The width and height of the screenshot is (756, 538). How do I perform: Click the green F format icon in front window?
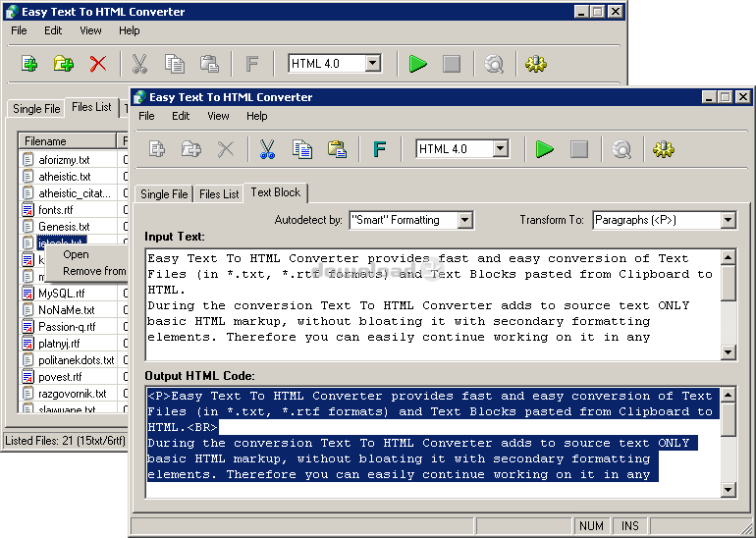pyautogui.click(x=379, y=149)
